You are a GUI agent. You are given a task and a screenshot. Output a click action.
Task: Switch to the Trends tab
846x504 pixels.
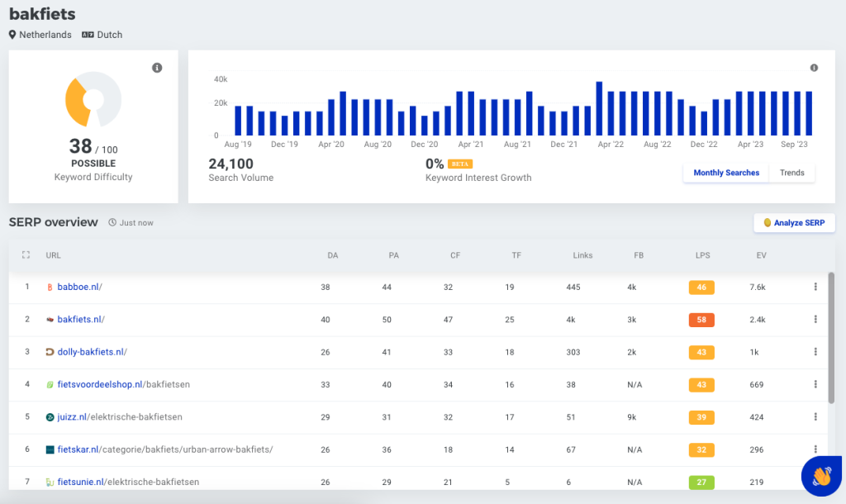pos(791,173)
